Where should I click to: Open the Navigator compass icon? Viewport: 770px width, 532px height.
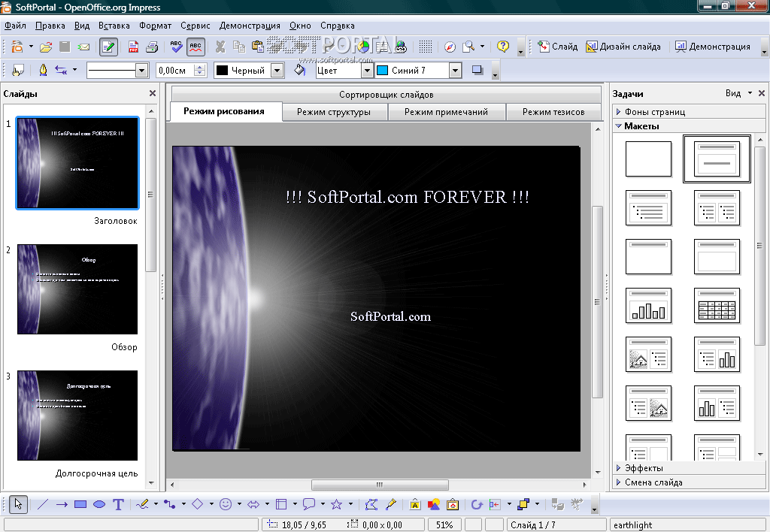pos(450,47)
